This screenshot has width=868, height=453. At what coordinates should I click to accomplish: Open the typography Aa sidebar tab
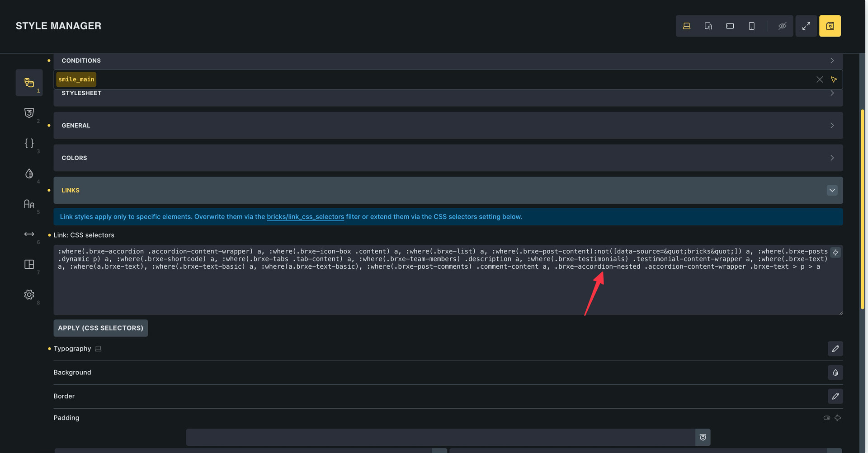pyautogui.click(x=29, y=204)
